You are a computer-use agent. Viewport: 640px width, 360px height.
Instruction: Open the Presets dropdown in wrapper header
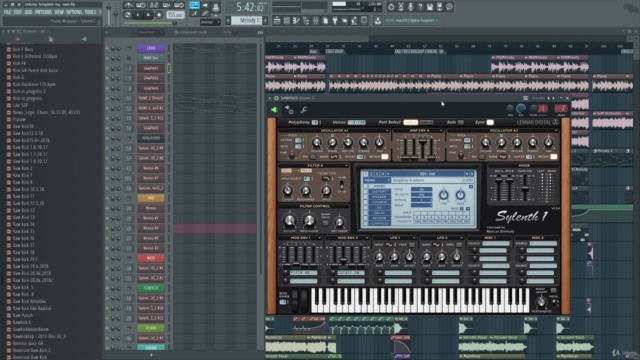(x=537, y=98)
